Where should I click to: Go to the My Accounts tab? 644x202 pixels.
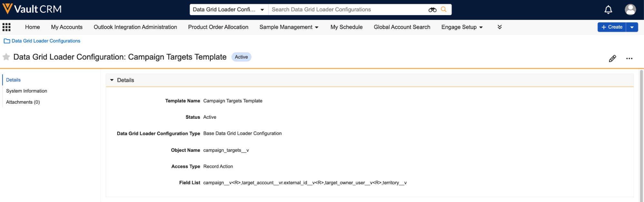pyautogui.click(x=67, y=27)
